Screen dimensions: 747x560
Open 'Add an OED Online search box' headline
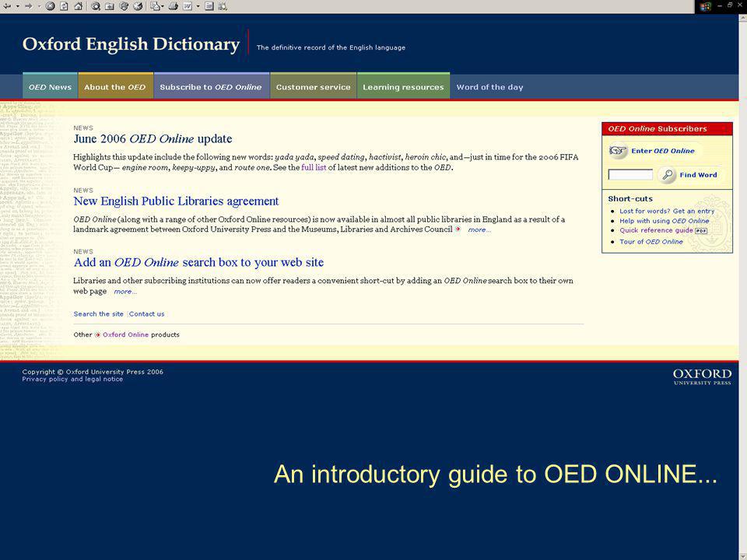pyautogui.click(x=198, y=262)
